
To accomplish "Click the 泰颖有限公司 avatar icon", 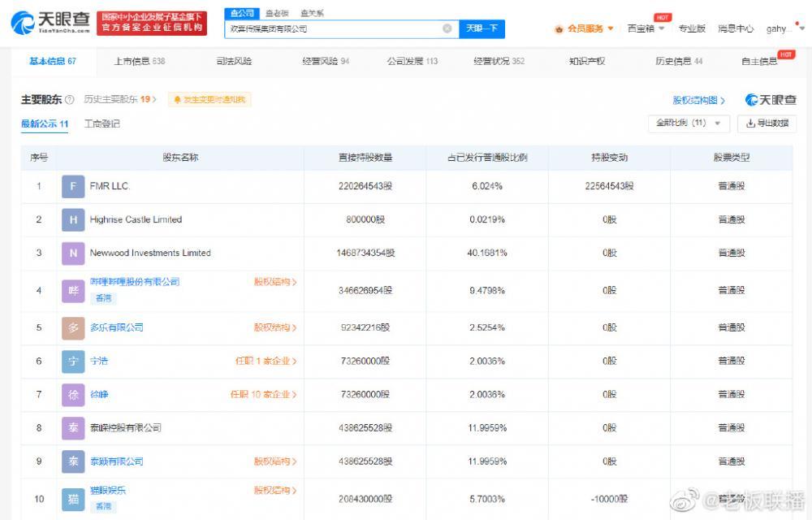I will tap(73, 461).
